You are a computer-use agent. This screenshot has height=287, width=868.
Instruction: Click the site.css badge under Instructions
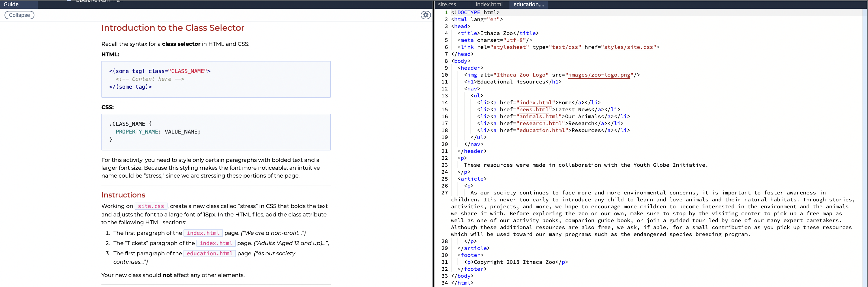(150, 206)
